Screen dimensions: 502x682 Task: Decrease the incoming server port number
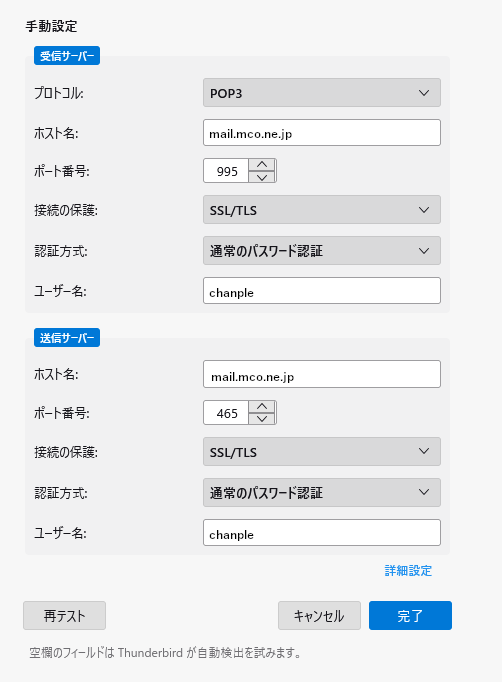262,177
